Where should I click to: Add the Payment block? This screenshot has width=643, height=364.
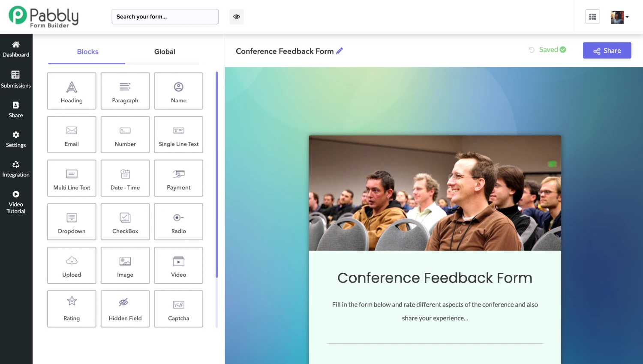pyautogui.click(x=178, y=178)
